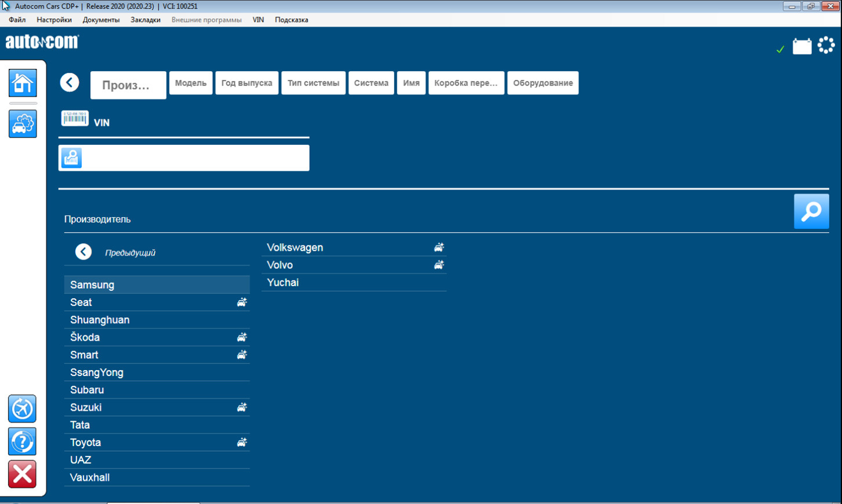Click the Home icon in sidebar

[23, 83]
